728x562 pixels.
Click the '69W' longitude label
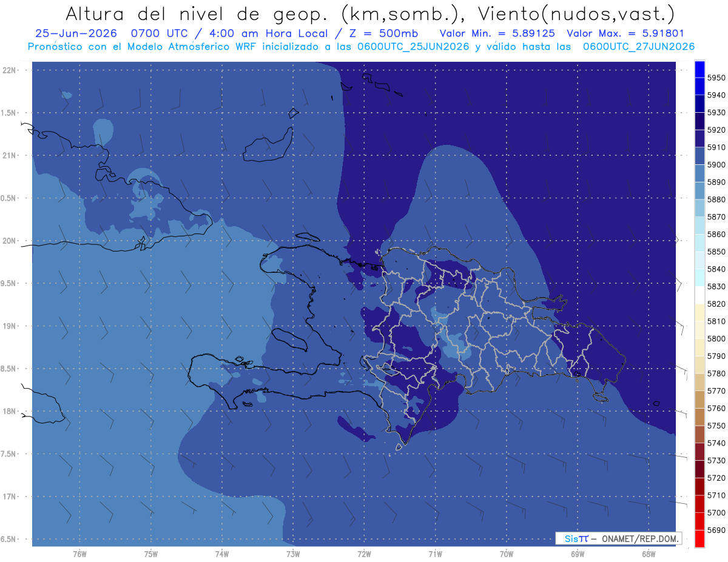pos(578,554)
